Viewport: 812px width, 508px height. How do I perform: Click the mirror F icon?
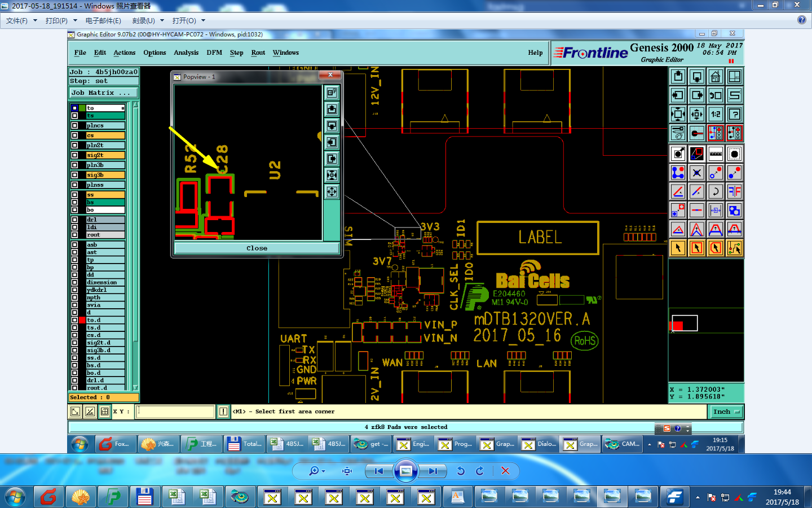(734, 191)
